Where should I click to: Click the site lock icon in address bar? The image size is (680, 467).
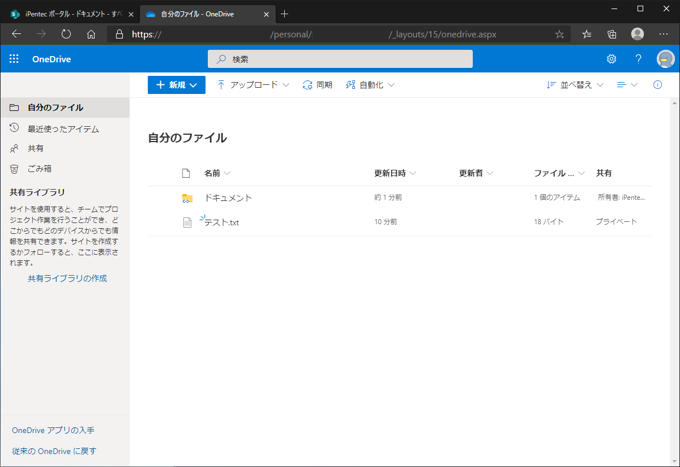[119, 34]
